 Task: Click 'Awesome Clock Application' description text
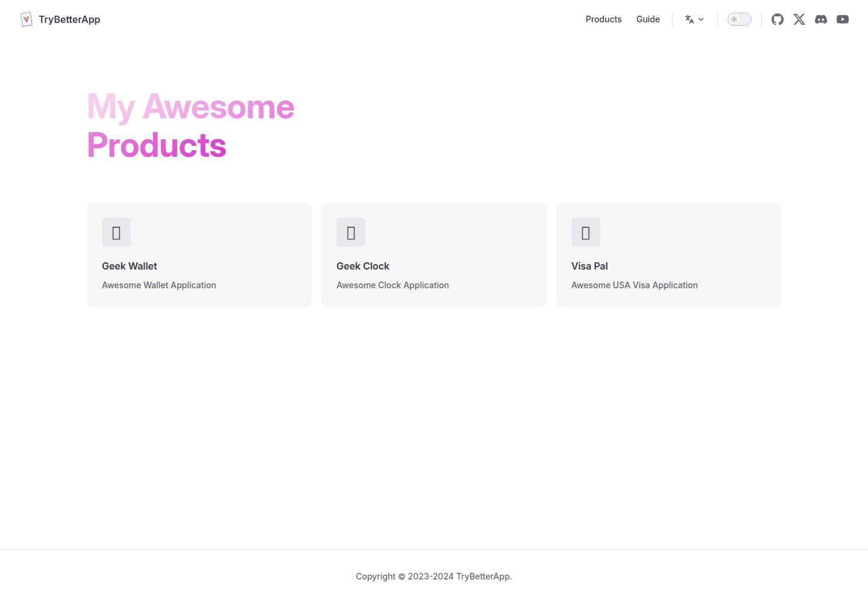coord(392,285)
